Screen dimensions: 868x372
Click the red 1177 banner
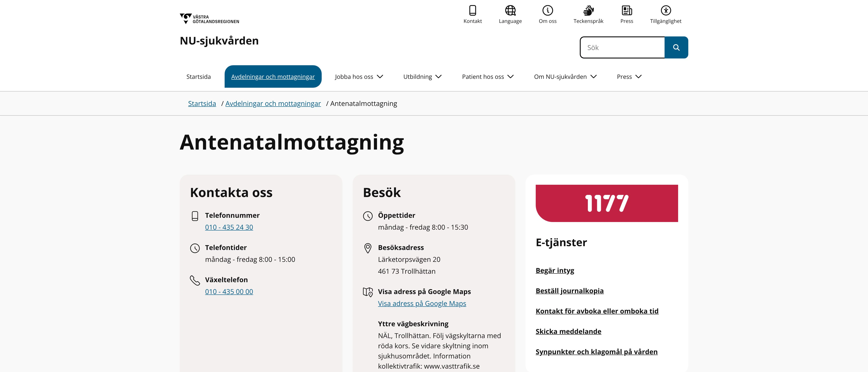[x=606, y=203]
